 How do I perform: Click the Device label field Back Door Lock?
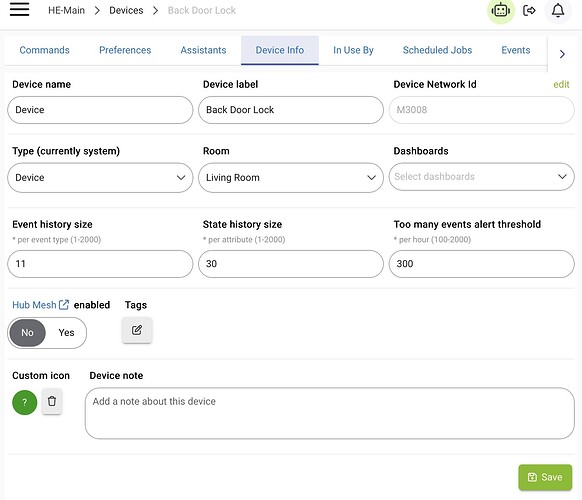[x=291, y=110]
